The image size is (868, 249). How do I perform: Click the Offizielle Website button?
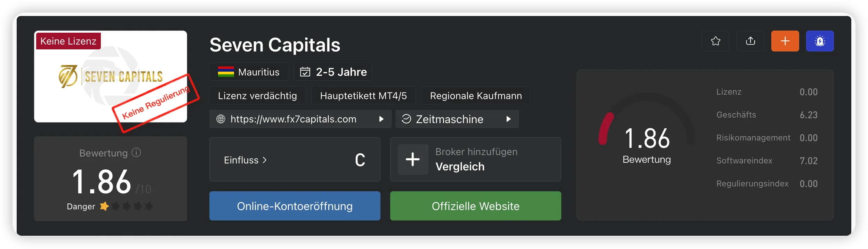tap(475, 206)
